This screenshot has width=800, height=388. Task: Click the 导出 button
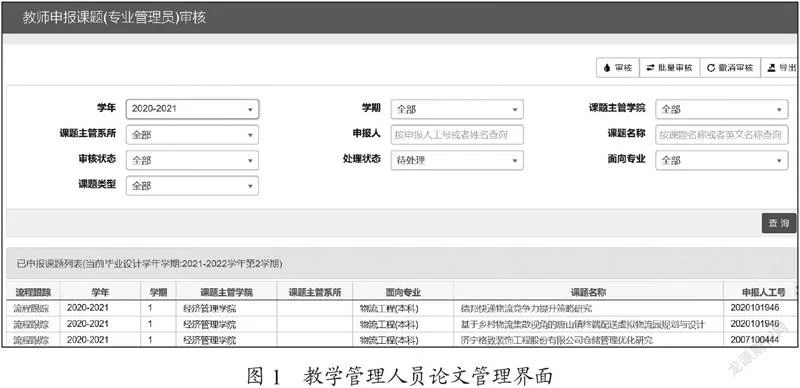pyautogui.click(x=780, y=68)
